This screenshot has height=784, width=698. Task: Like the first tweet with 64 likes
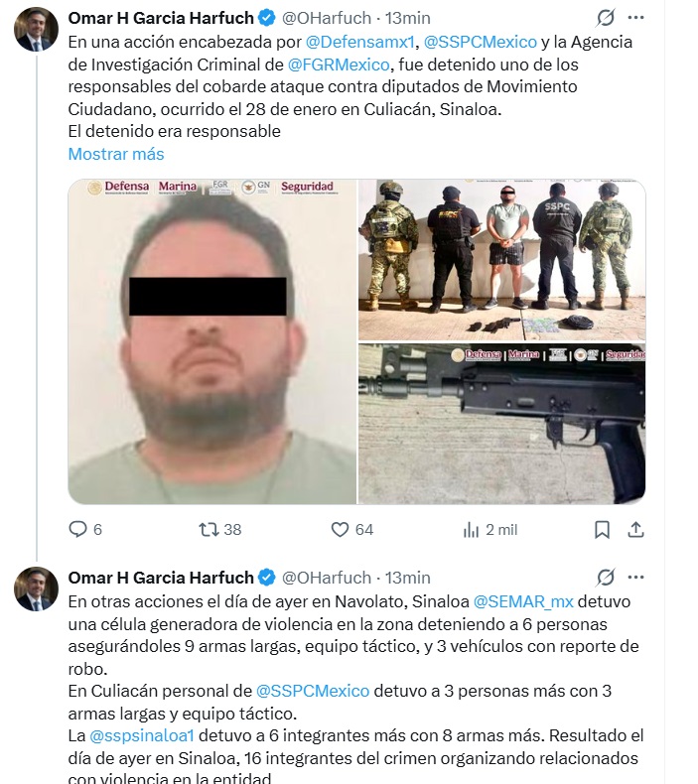340,530
